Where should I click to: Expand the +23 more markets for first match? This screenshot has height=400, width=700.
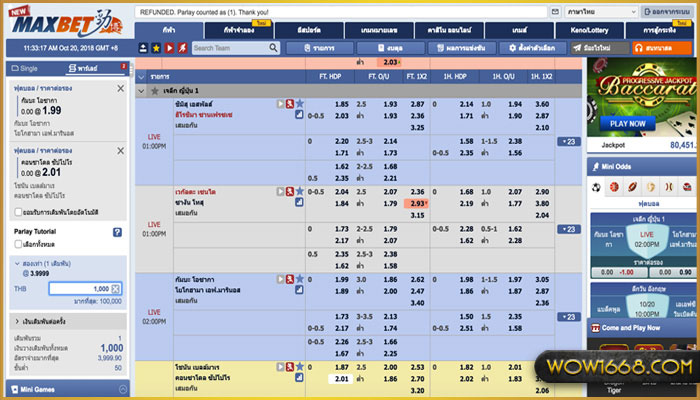(567, 141)
